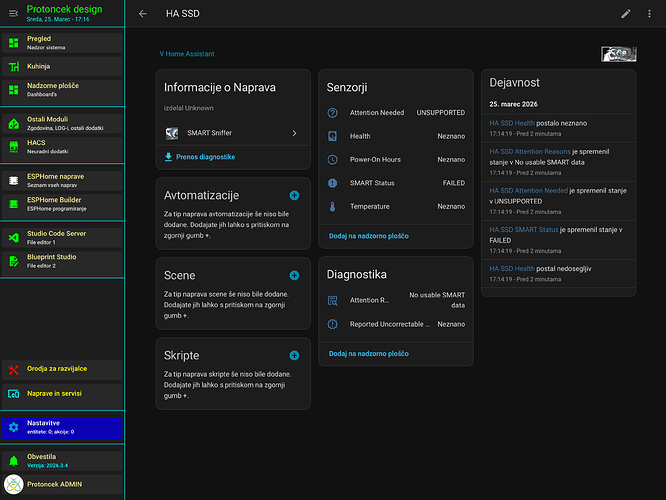Click Dodaj na nadzorno ploščo under Diagnostika
666x500 pixels.
tap(369, 353)
